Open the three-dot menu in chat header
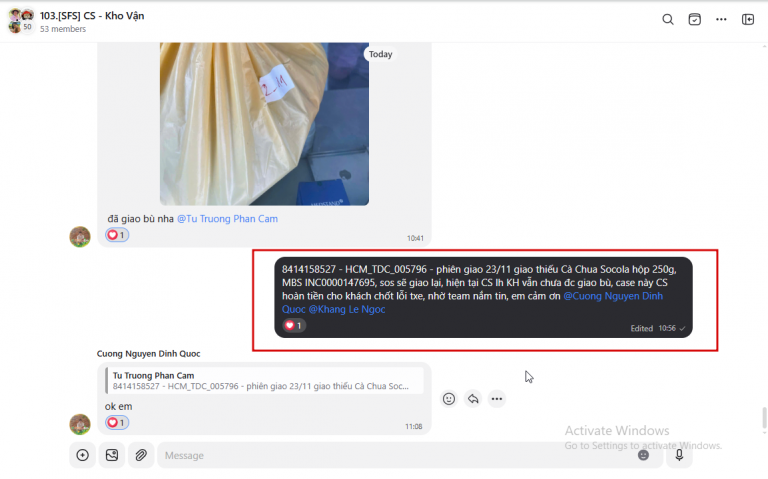Screen dimensions: 768x479 721,20
